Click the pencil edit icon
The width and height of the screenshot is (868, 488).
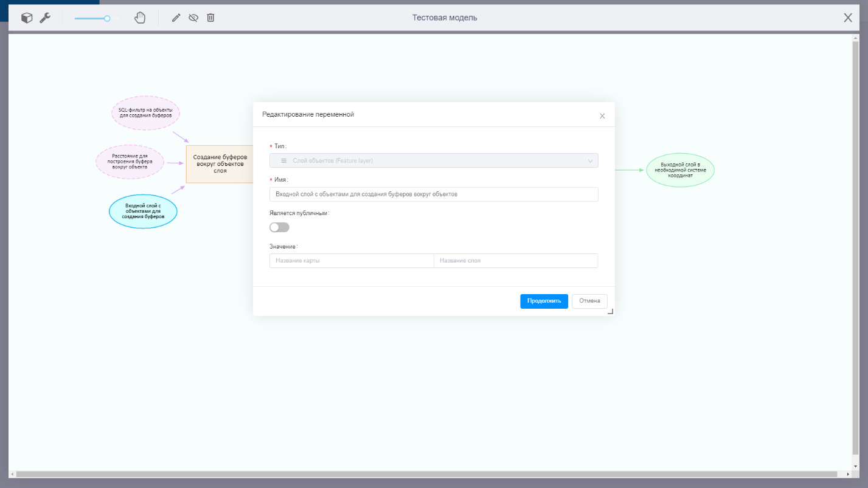pyautogui.click(x=176, y=18)
